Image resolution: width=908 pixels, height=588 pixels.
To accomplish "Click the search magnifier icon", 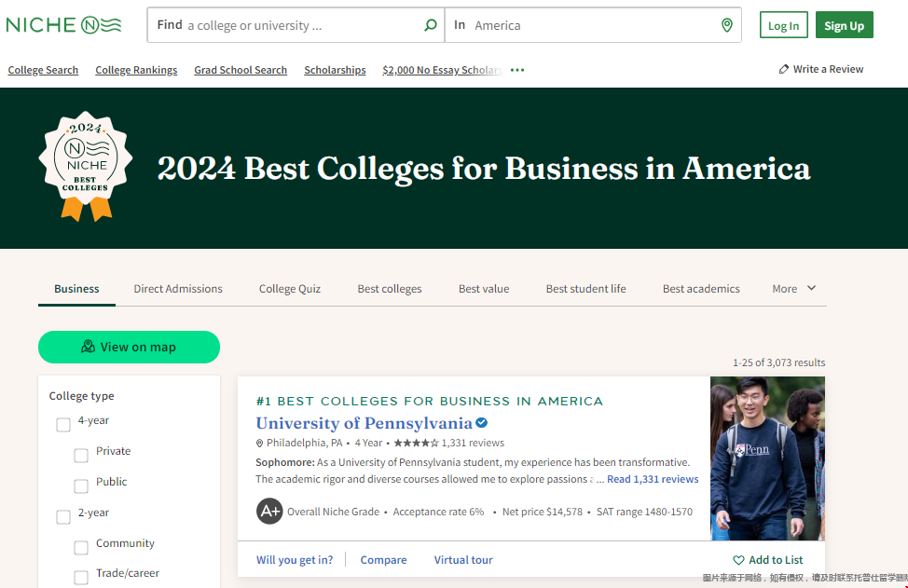I will pos(431,25).
